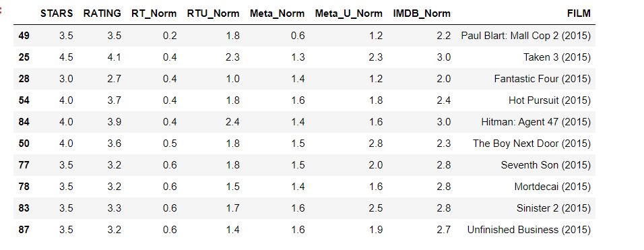644x250 pixels.
Task: Select Seventh Son (2015) film cell
Action: point(546,165)
